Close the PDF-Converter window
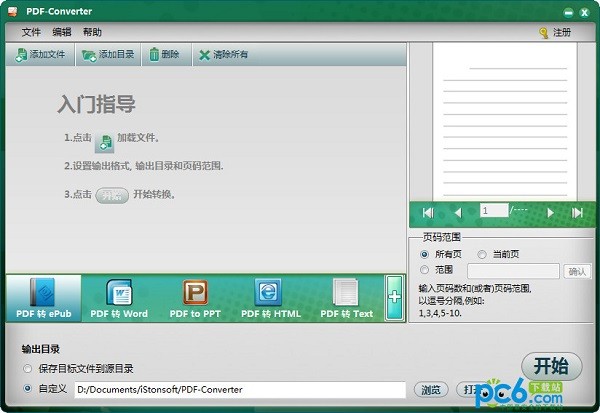Screen dimensions: 600x413 584,13
